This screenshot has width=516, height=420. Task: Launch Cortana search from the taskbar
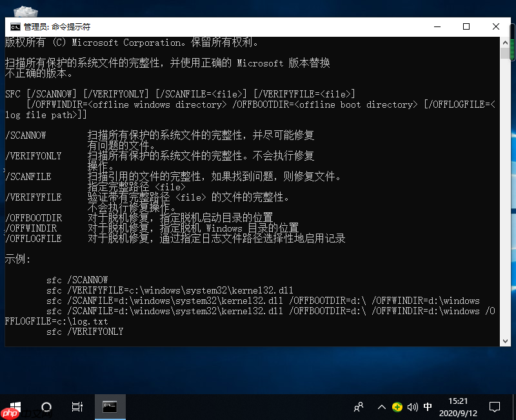click(x=45, y=406)
